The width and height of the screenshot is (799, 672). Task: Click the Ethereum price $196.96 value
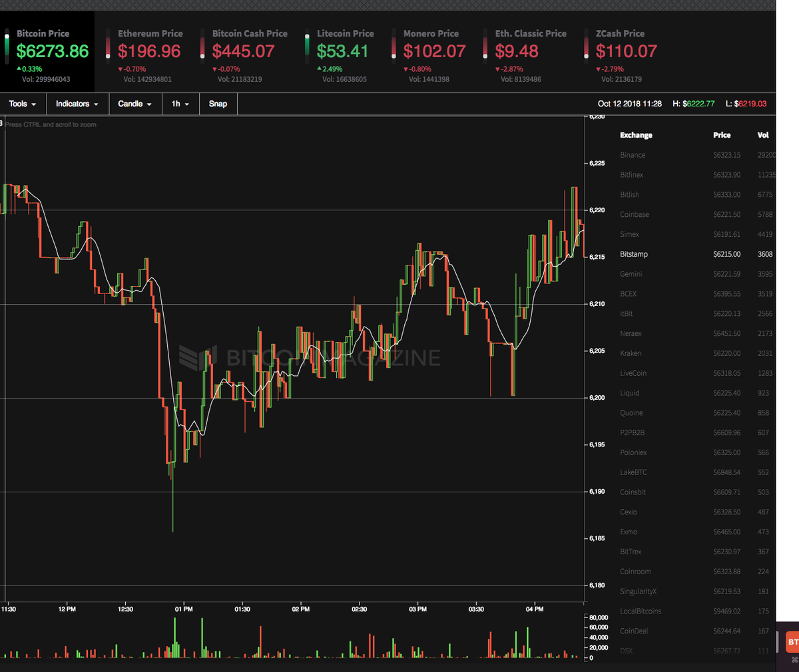click(x=149, y=51)
